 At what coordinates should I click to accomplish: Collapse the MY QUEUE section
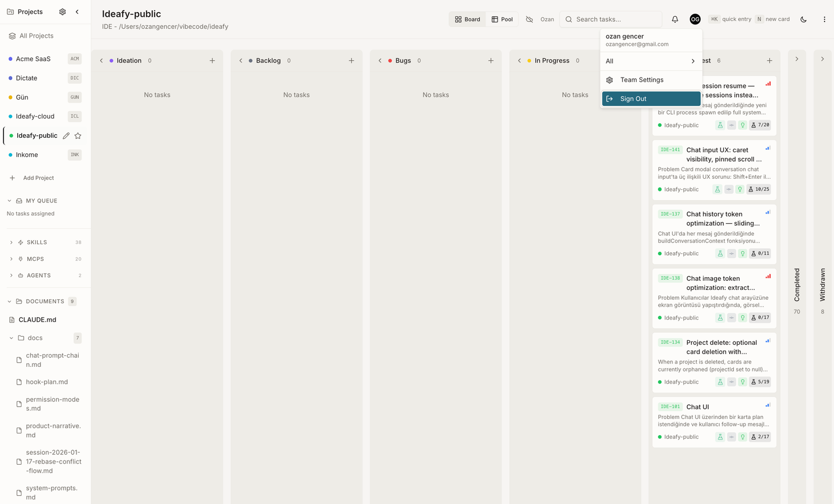tap(9, 201)
